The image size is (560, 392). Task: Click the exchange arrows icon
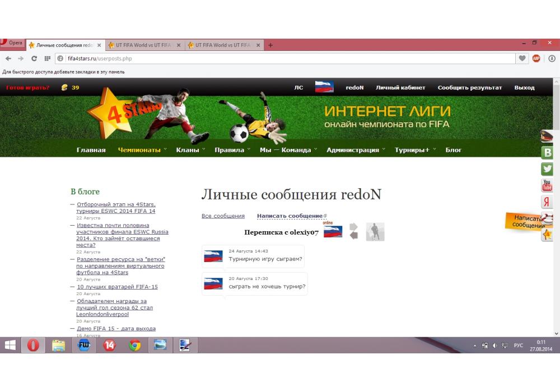click(353, 231)
